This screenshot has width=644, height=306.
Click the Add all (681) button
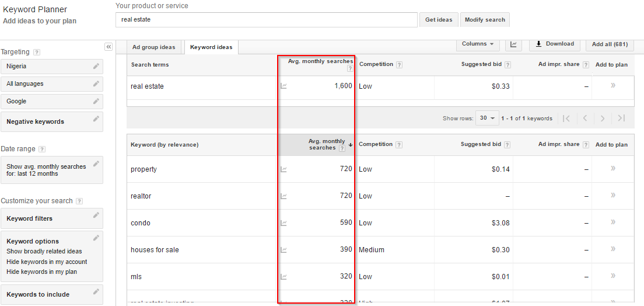(x=610, y=44)
